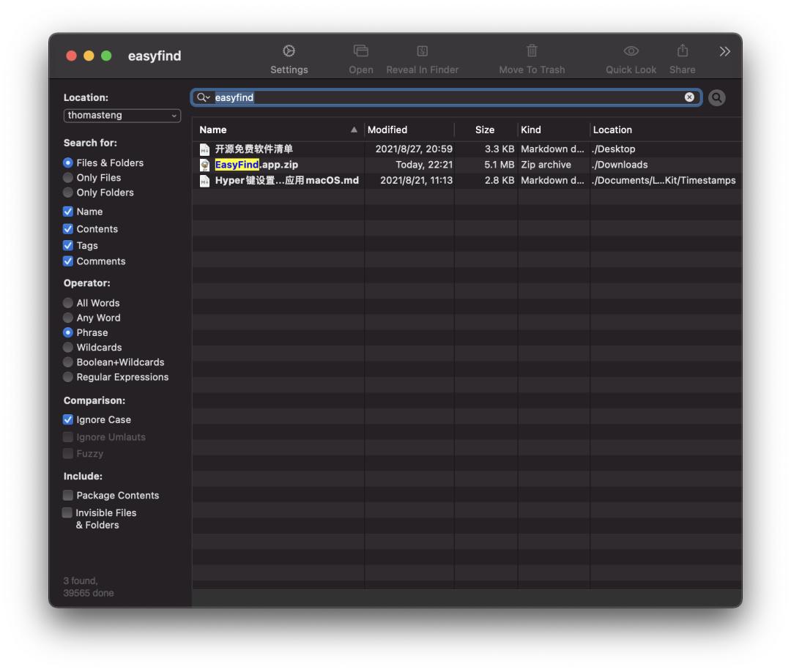Click the Today, 22:21 modified cell
This screenshot has height=672, width=791.
tap(424, 165)
